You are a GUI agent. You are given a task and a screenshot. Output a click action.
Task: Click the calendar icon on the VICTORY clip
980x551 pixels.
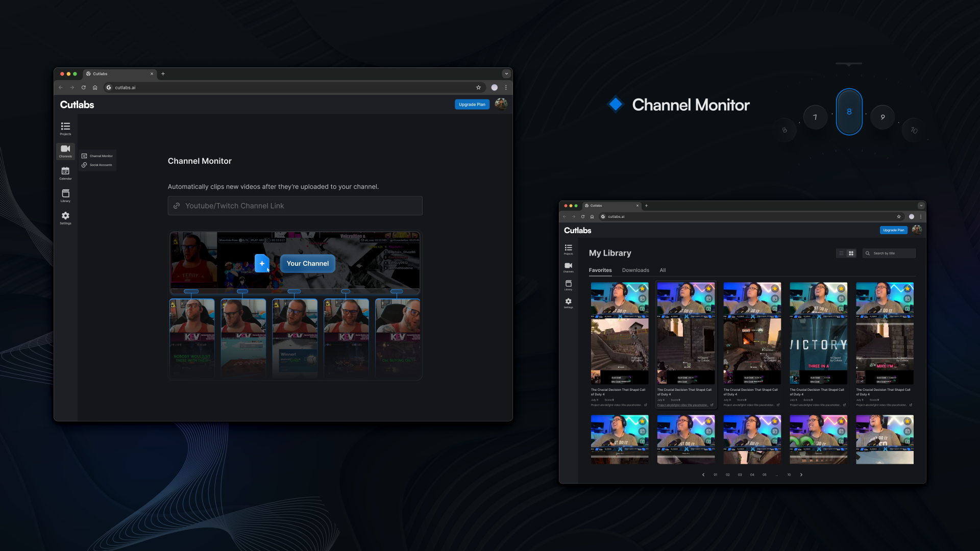pyautogui.click(x=841, y=299)
